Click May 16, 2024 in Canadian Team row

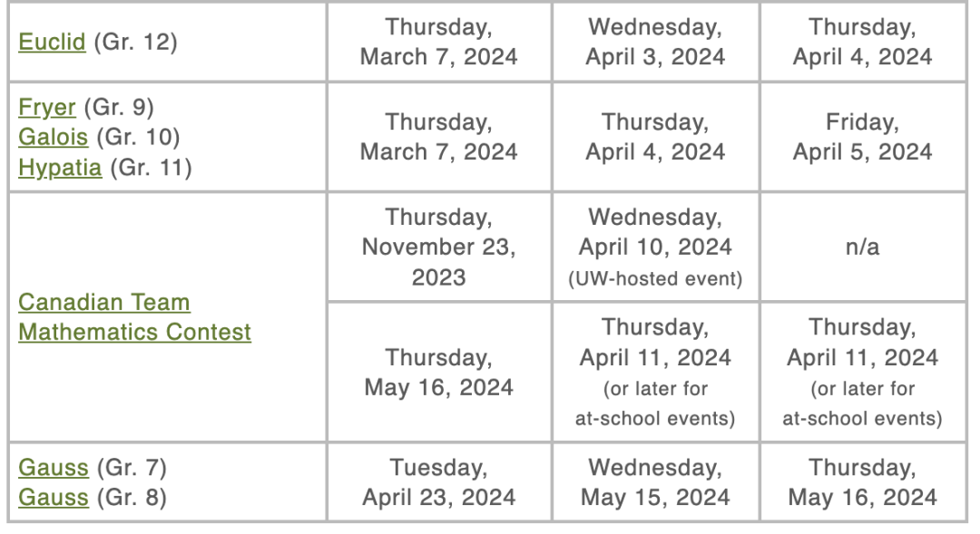click(x=438, y=373)
